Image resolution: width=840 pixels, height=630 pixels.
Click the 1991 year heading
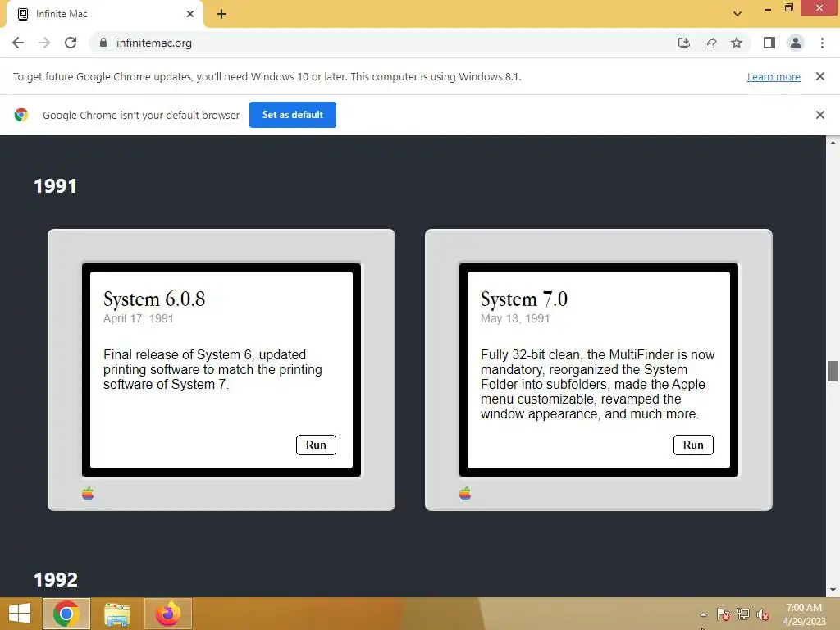tap(55, 186)
